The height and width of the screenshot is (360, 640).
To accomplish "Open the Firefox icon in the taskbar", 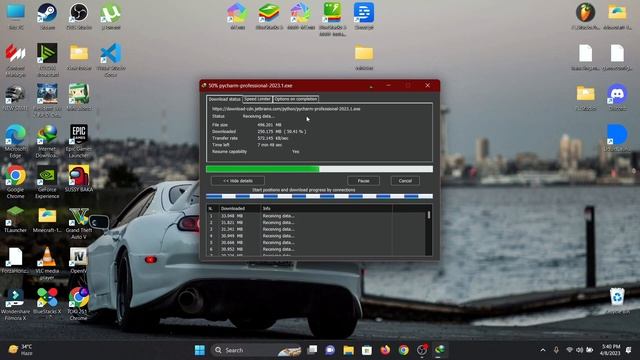I will point(385,350).
